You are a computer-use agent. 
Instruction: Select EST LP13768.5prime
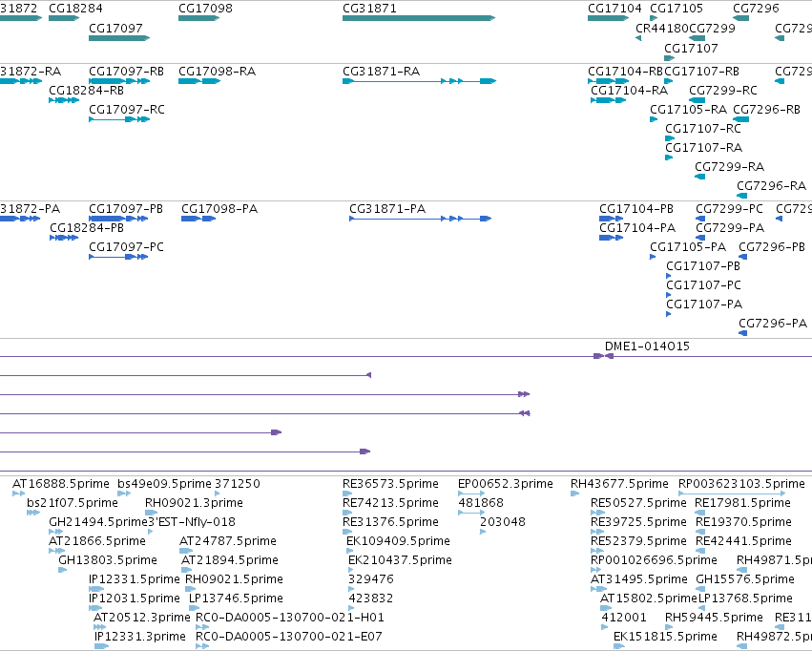point(703,609)
